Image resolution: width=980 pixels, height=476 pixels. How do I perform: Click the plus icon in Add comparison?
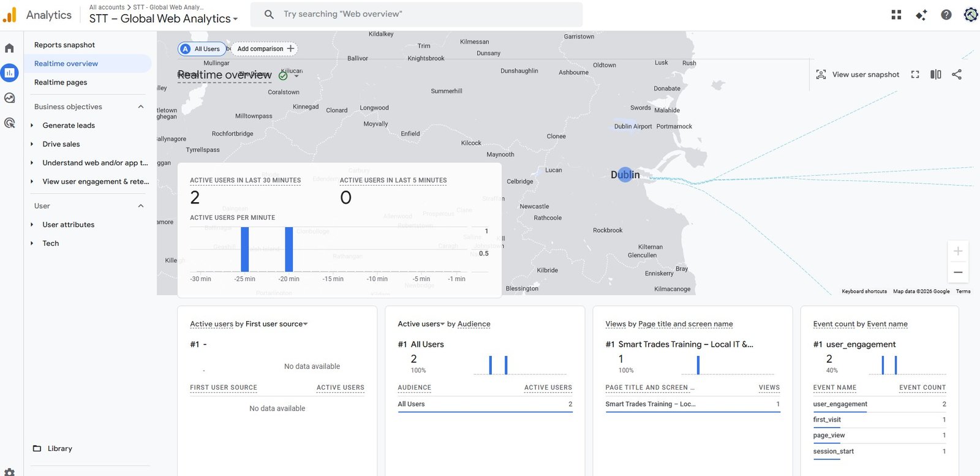click(x=291, y=48)
